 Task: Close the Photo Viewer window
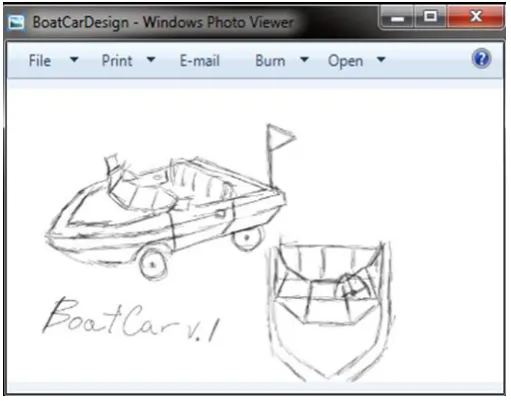(x=476, y=16)
